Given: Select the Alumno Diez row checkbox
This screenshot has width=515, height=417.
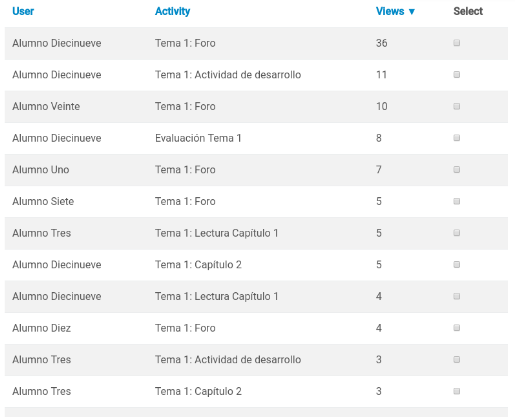Looking at the screenshot, I should pos(457,328).
